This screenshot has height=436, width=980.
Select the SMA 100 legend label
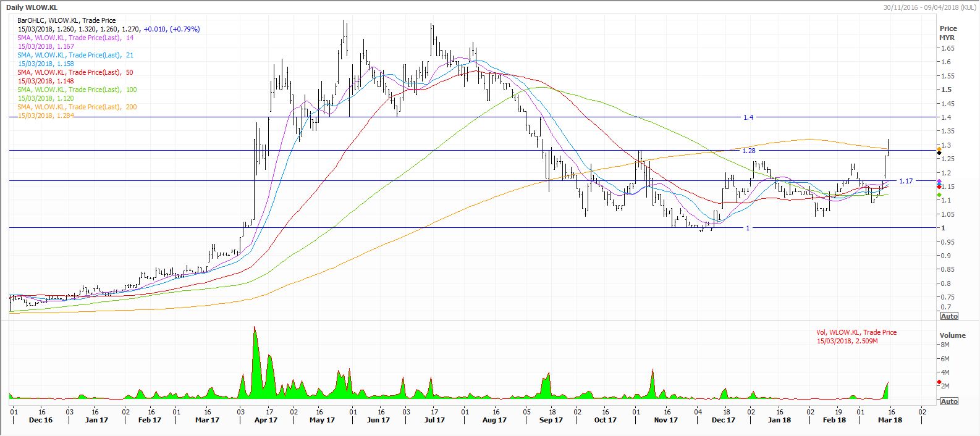77,90
